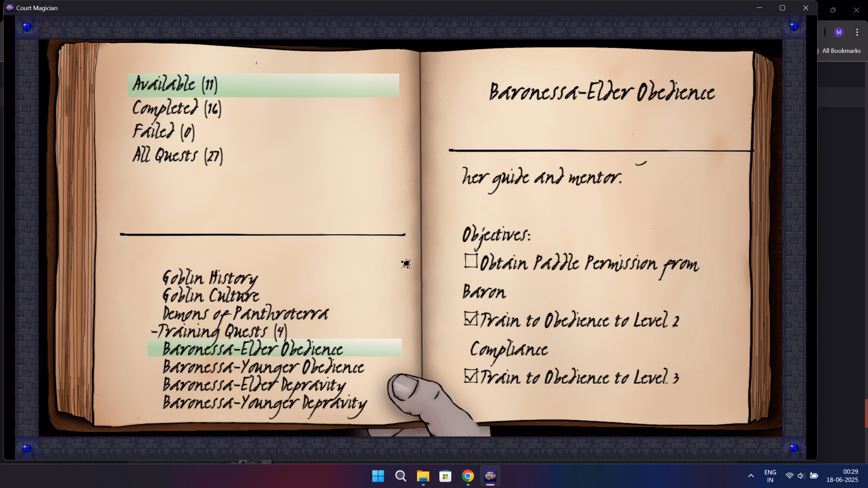Open Google Chrome from the taskbar
The height and width of the screenshot is (488, 868).
[x=468, y=476]
